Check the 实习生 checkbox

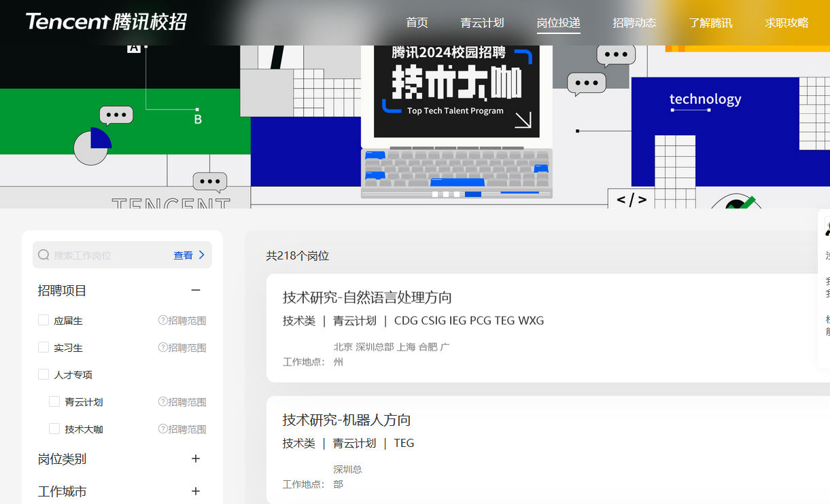(x=44, y=347)
